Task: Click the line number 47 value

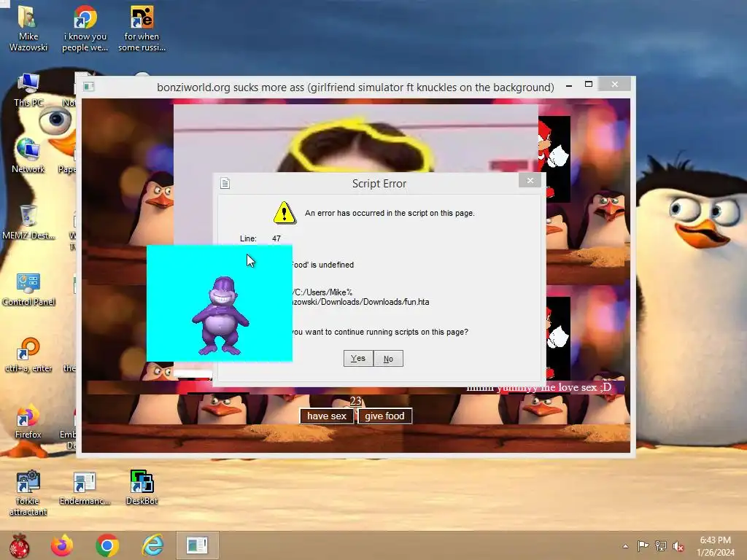Action: pyautogui.click(x=276, y=238)
